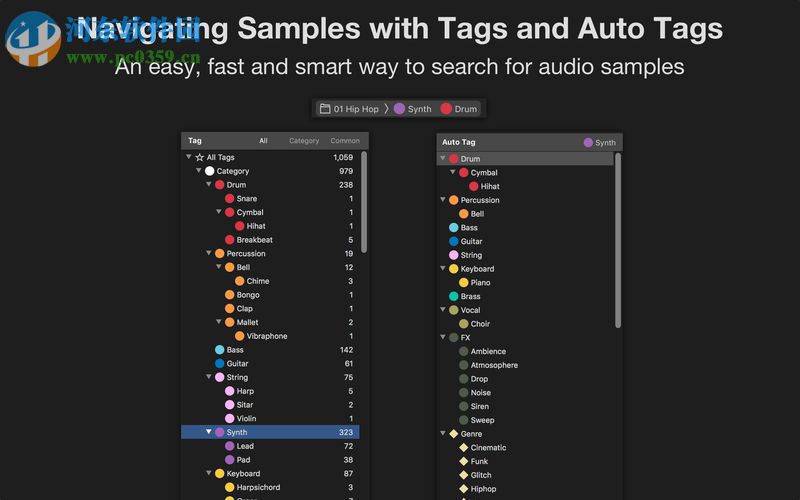Select the purple Pad tag dot
Image resolution: width=800 pixels, height=500 pixels.
tap(230, 460)
